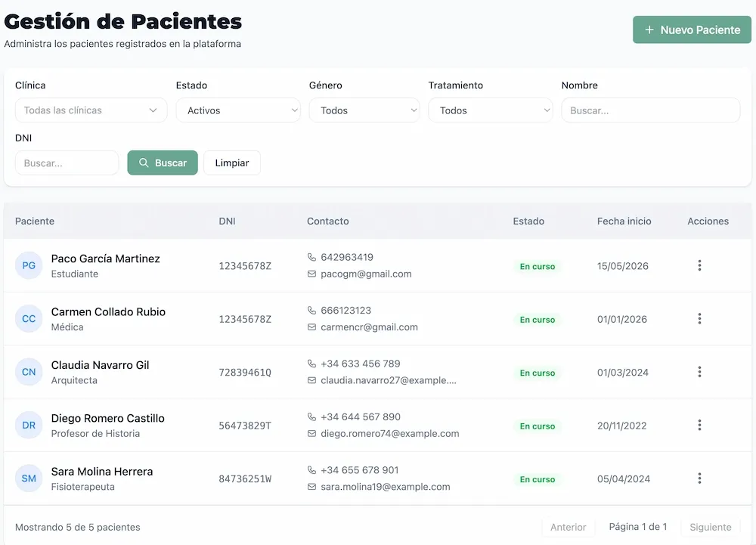Open actions menu for Sara Molina Herrera

pyautogui.click(x=699, y=478)
